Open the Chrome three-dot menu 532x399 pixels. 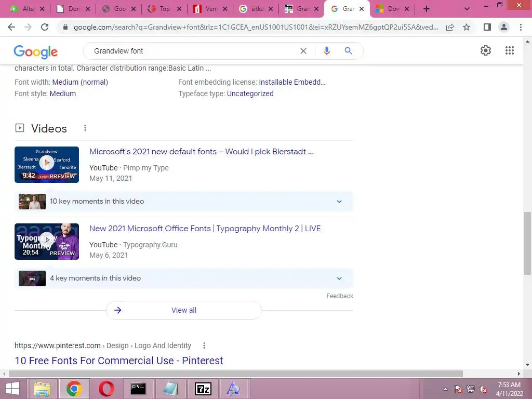point(521,27)
